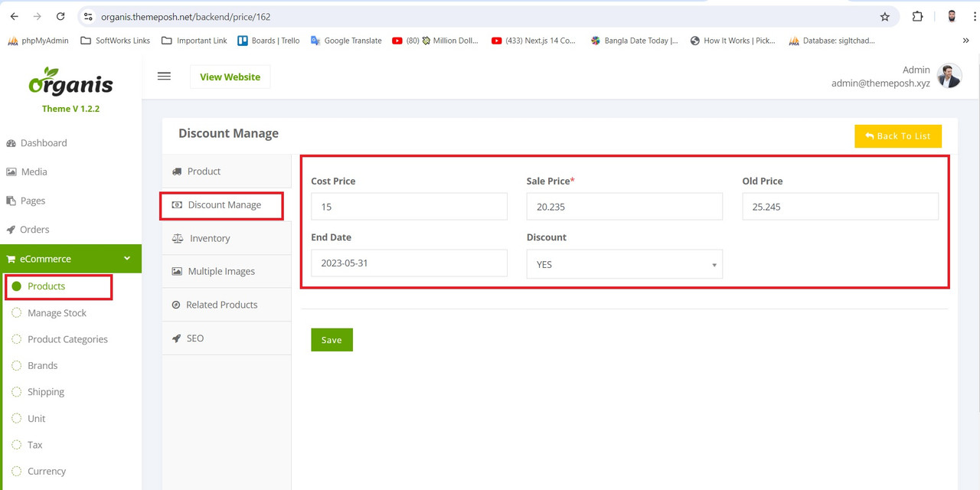Go back using browser back arrow
980x490 pixels.
pos(14,16)
